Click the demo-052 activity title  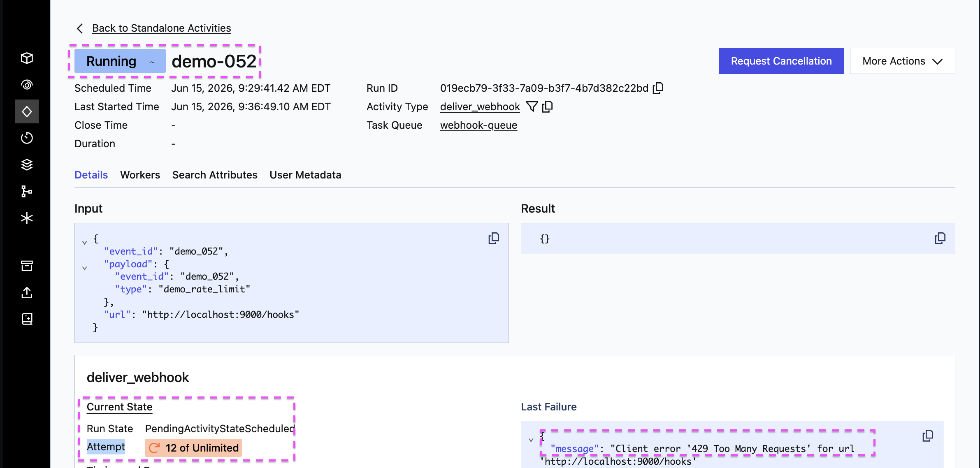click(214, 61)
